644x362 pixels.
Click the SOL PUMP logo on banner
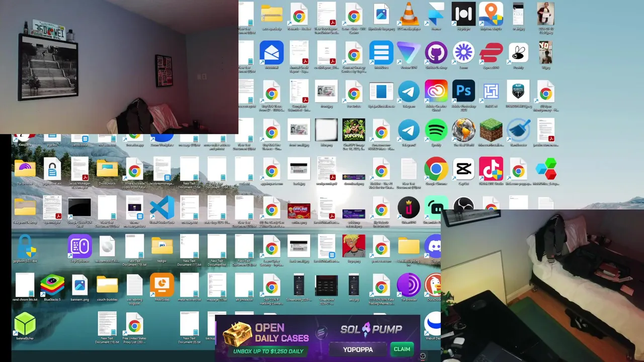(371, 329)
